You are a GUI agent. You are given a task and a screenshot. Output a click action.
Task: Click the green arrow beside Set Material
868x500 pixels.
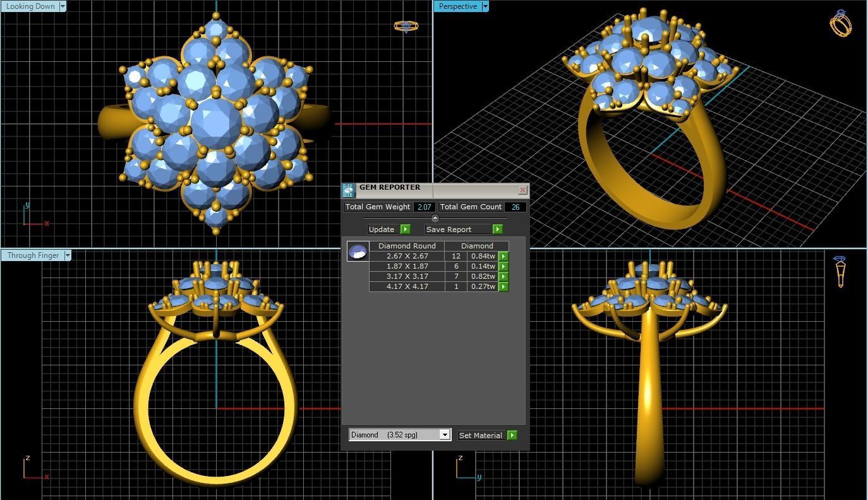point(512,435)
